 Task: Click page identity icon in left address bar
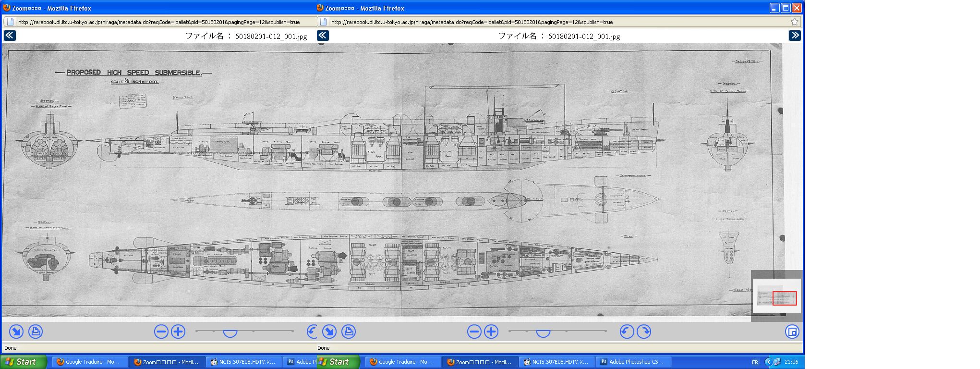click(x=10, y=22)
